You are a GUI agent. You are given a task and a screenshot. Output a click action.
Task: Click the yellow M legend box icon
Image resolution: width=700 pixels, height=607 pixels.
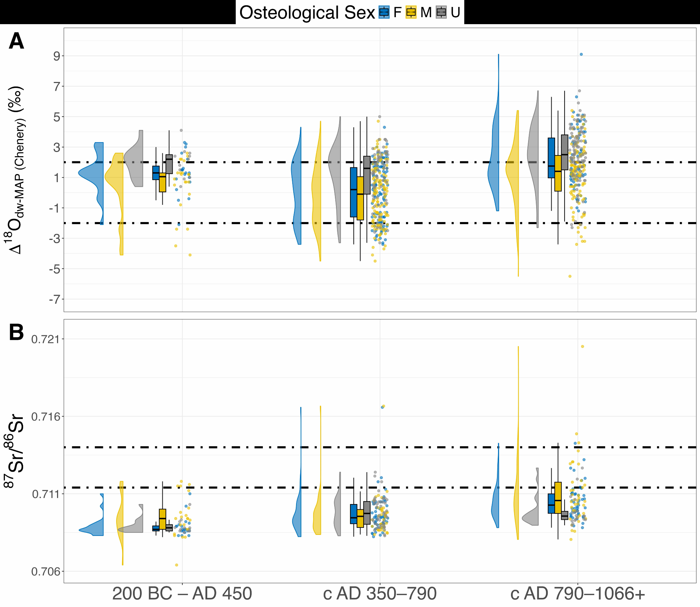(411, 12)
